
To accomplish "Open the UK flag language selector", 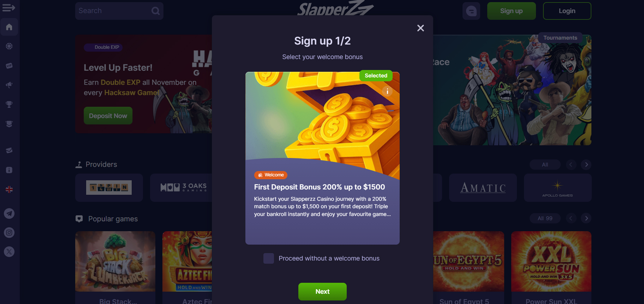I will point(9,189).
